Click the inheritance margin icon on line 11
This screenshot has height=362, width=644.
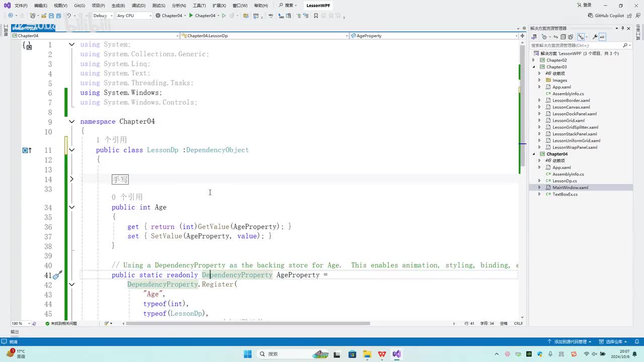coord(27,150)
